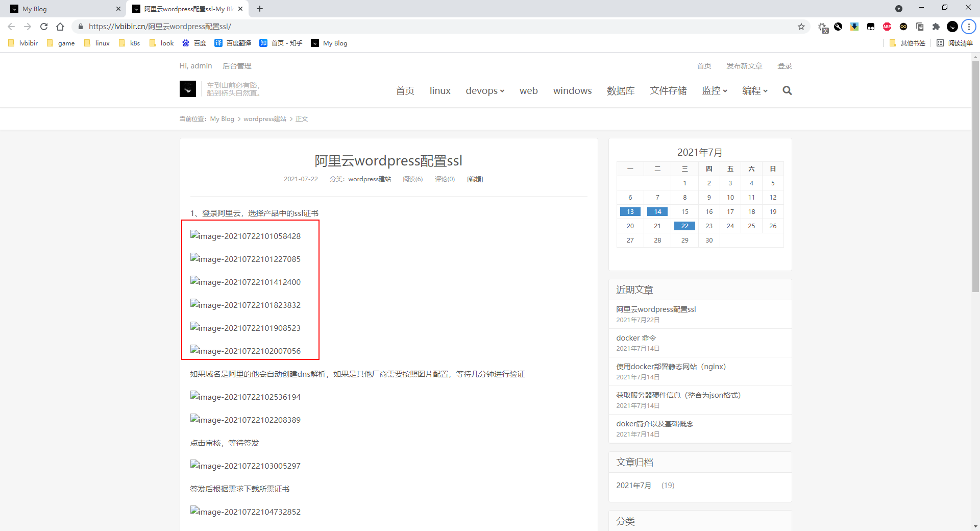Open the 后台管理 admin link
The image size is (980, 531).
click(x=237, y=66)
